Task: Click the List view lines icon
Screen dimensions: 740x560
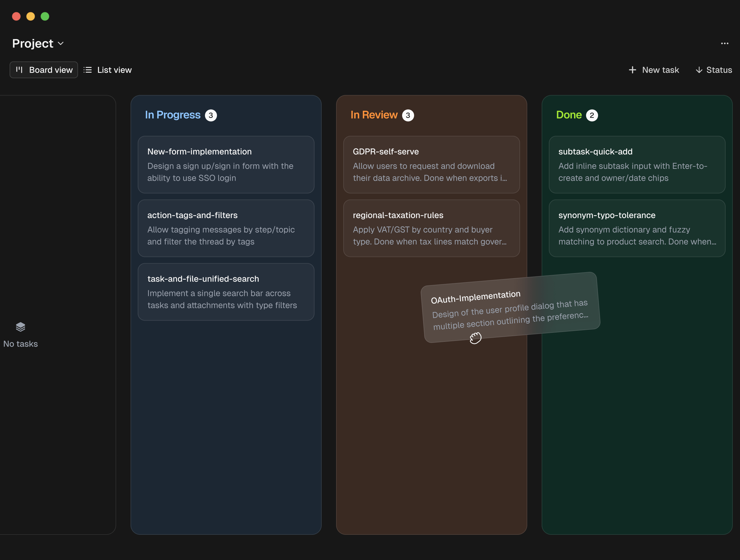Action: tap(88, 70)
